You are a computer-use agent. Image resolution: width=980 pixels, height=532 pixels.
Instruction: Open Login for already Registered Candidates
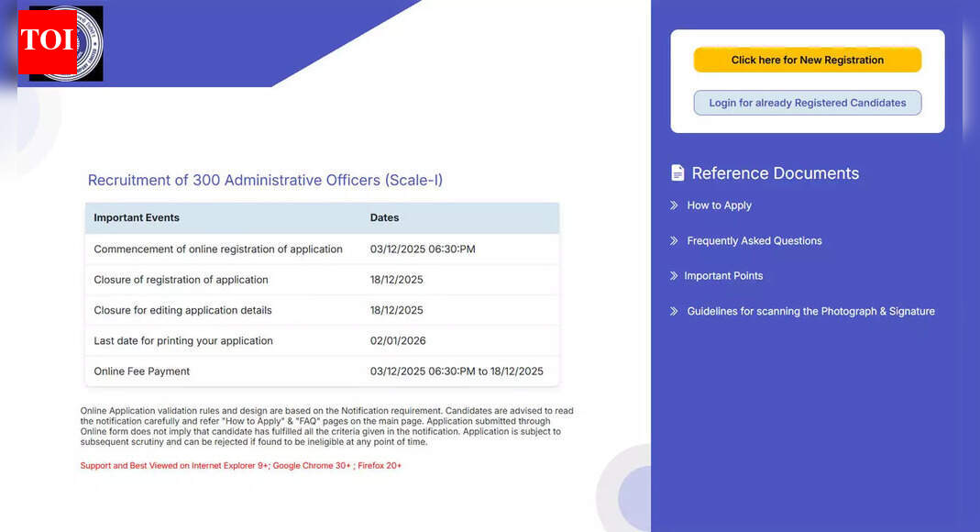tap(807, 103)
